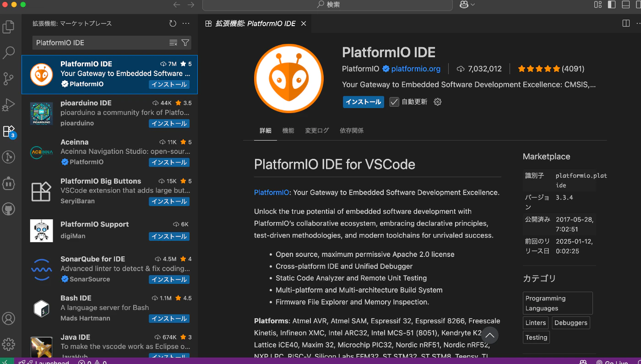Install pioarduino IDE from the list
This screenshot has width=641, height=364.
(x=169, y=123)
